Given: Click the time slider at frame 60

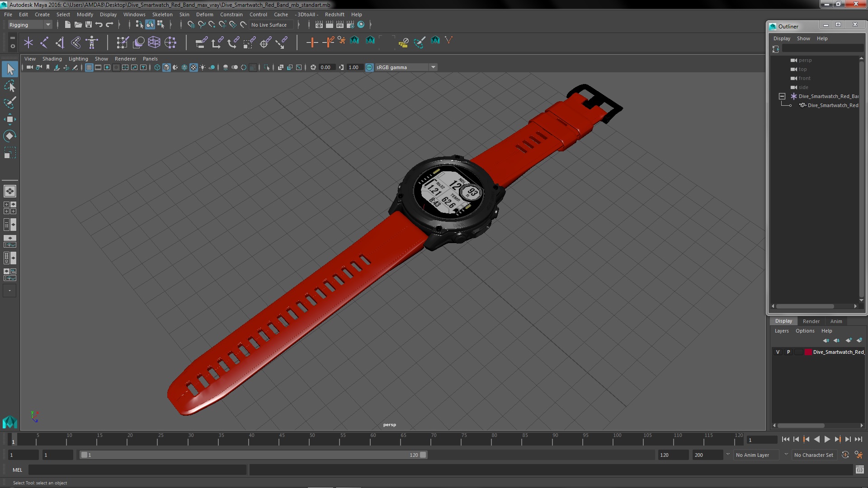Looking at the screenshot, I should [373, 439].
